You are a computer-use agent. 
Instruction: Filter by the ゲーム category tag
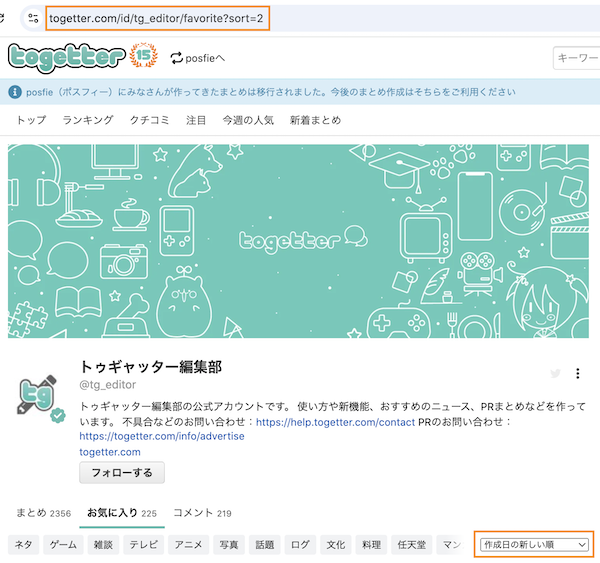coord(63,545)
